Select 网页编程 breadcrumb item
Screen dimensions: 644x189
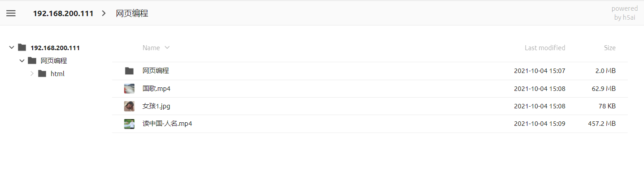[x=132, y=13]
